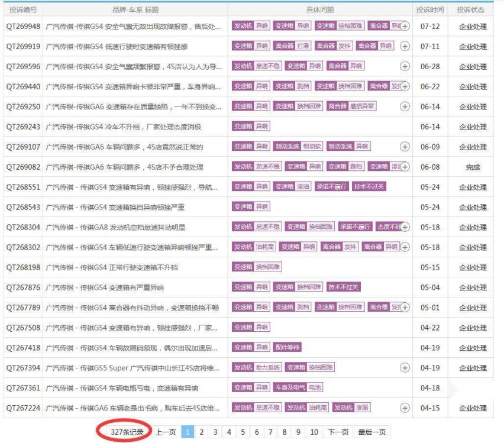This screenshot has width=504, height=443.
Task: Open complaint QT268198 title link
Action: click(112, 267)
